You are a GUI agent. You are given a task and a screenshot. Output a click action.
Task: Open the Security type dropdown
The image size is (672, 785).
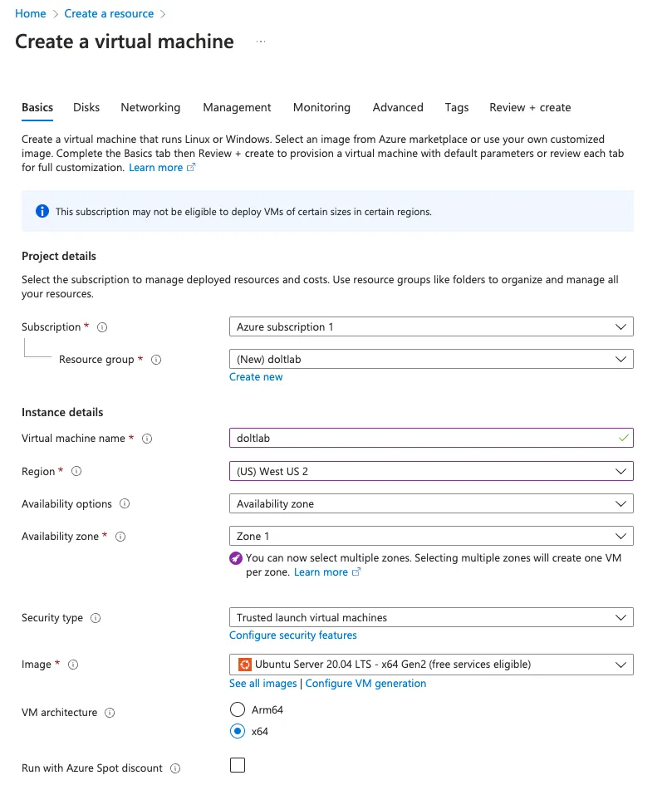coord(620,617)
